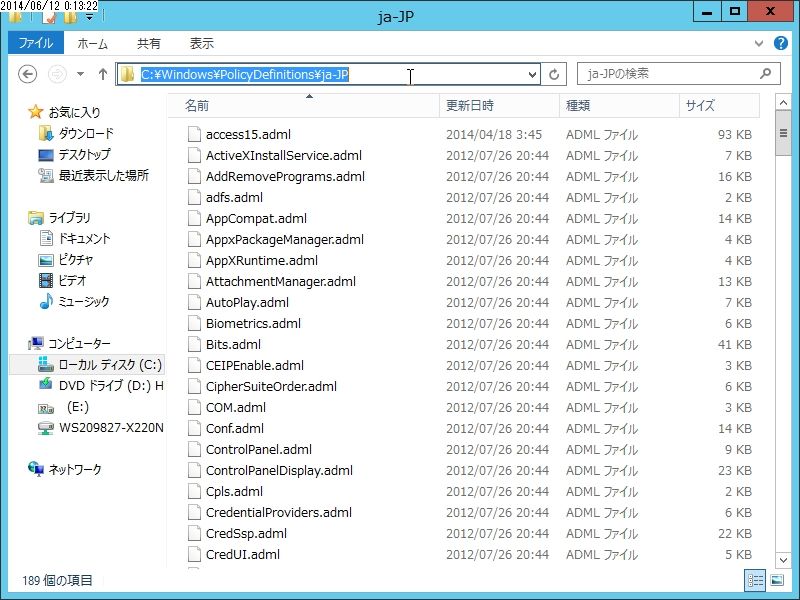Open the ファイル ribbon tab
This screenshot has width=800, height=600.
click(36, 43)
